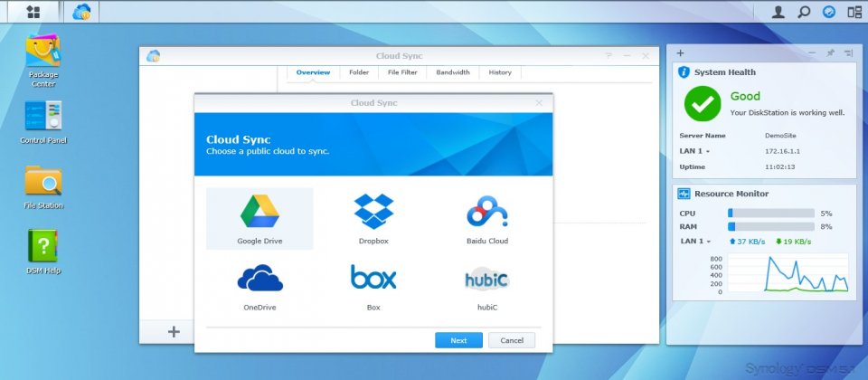Toggle the widgets panel icon in the taskbar

(x=854, y=12)
